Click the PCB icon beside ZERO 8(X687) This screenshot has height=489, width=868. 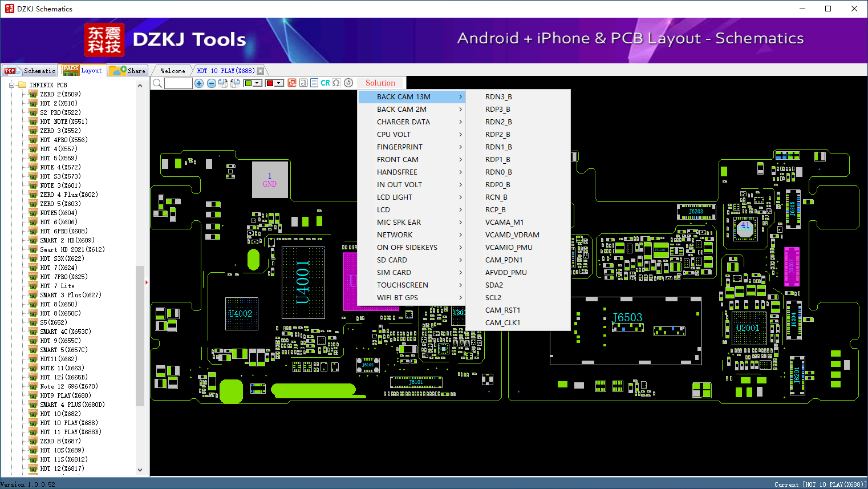33,441
